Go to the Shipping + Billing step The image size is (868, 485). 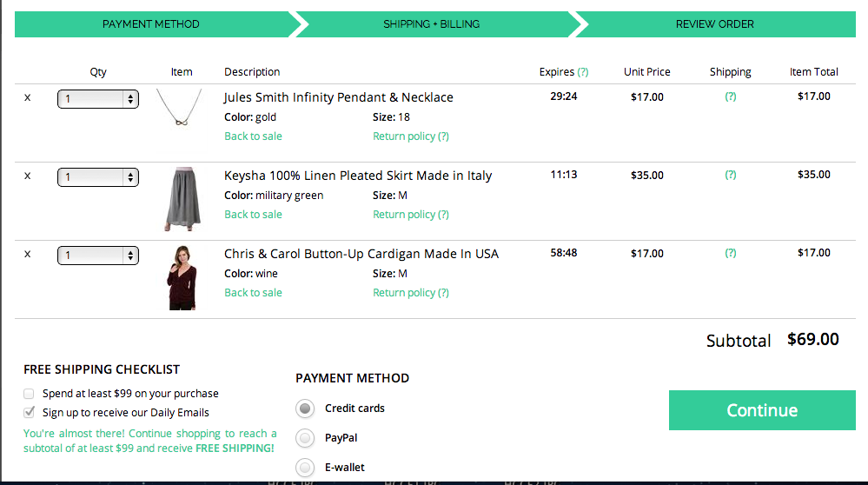[x=432, y=24]
